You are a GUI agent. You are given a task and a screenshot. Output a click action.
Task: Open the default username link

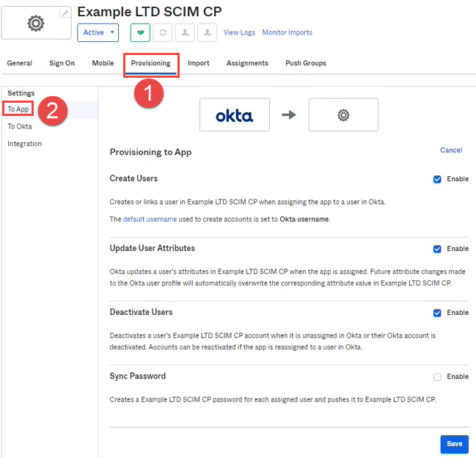point(150,219)
